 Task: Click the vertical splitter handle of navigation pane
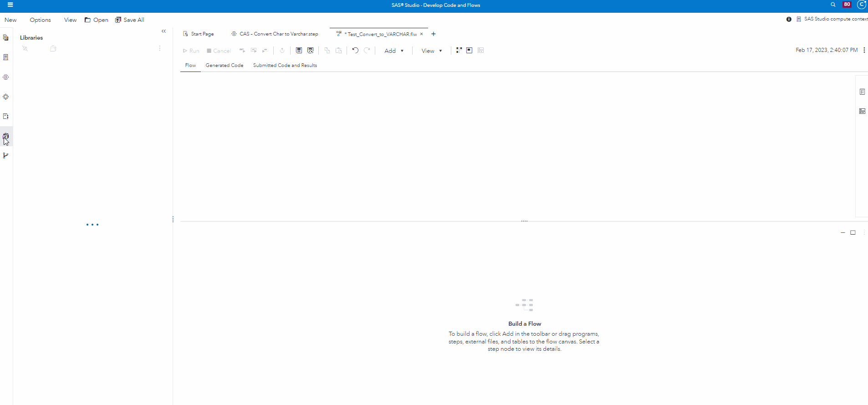click(x=173, y=220)
